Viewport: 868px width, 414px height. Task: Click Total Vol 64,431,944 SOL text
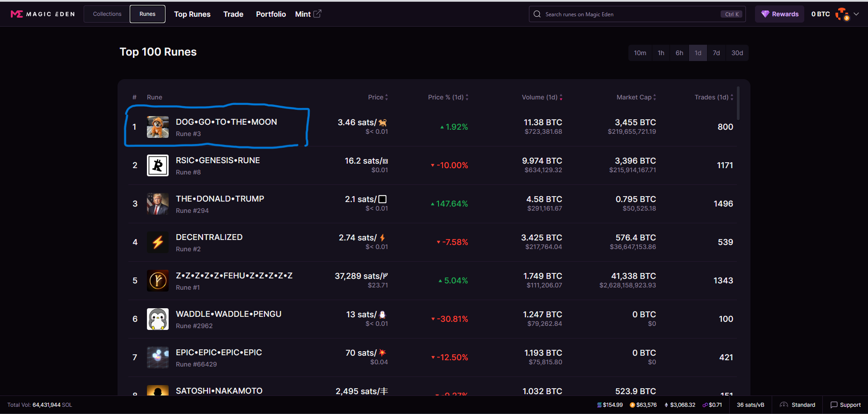[x=40, y=405]
